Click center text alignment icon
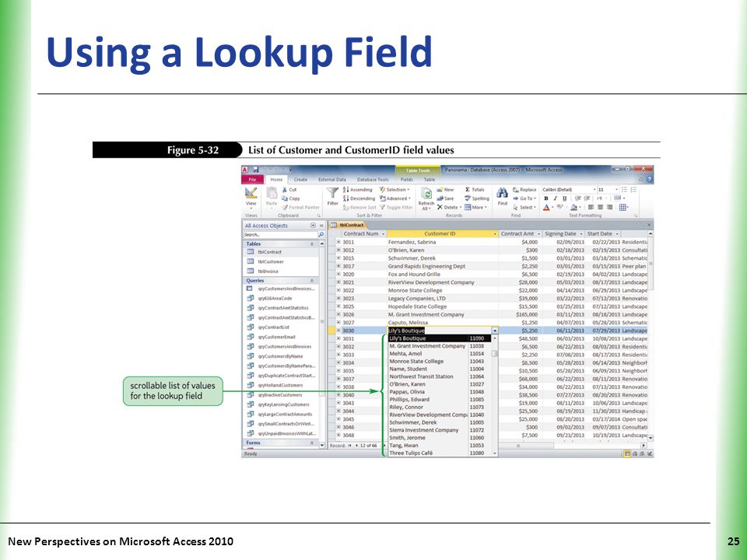Image resolution: width=747 pixels, height=560 pixels. pyautogui.click(x=600, y=207)
